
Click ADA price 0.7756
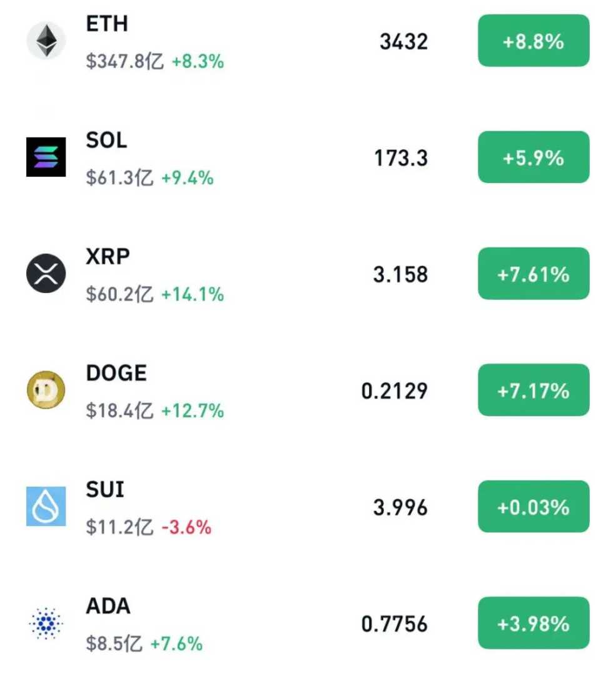395,624
